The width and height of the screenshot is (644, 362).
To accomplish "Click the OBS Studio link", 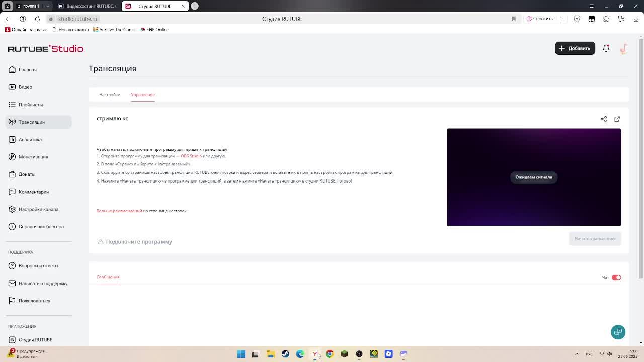I will tap(191, 156).
